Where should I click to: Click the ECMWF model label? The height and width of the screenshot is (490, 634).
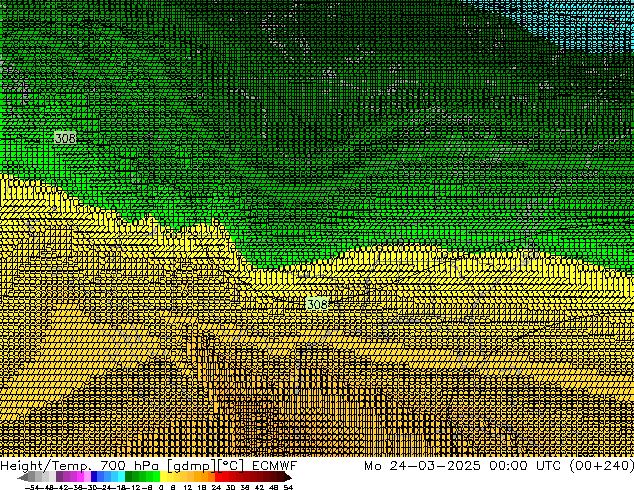pyautogui.click(x=297, y=466)
